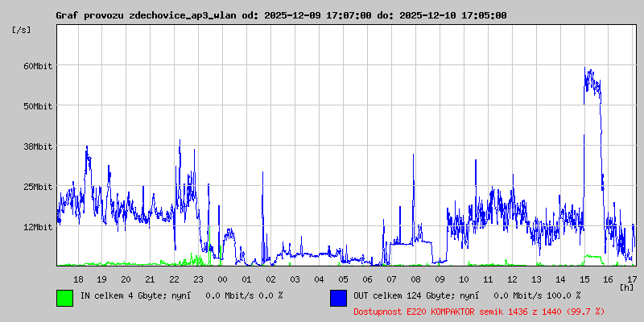Screen dimensions: 644x322
Task: Click the hour label '10' on x-axis
Action: click(464, 279)
